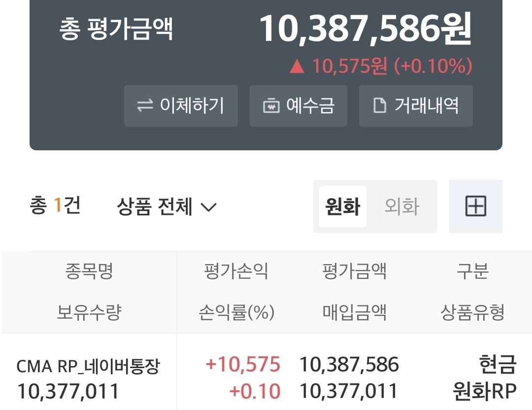This screenshot has height=410, width=532.
Task: Open the grid expand plus icon
Action: click(x=475, y=206)
